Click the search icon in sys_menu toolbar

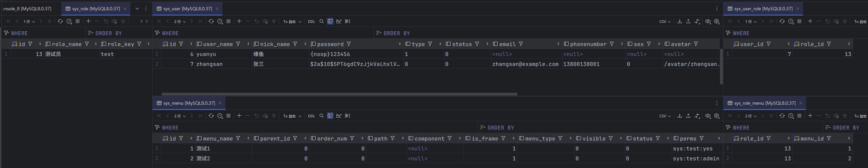(x=322, y=116)
